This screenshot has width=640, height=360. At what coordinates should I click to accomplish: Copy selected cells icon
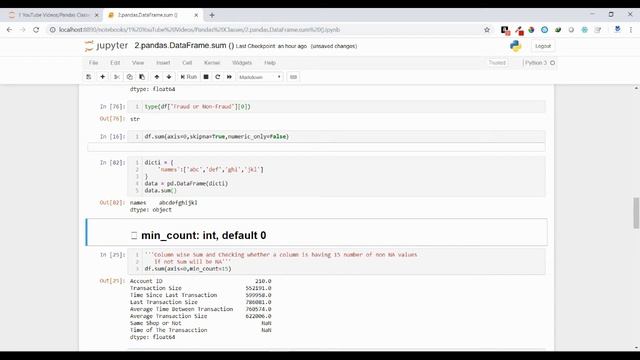coord(129,77)
